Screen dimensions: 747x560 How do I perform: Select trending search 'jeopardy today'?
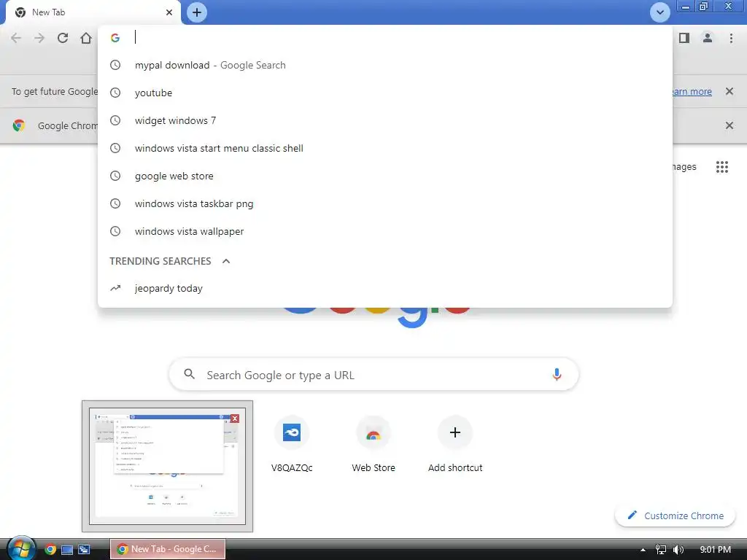(385, 288)
